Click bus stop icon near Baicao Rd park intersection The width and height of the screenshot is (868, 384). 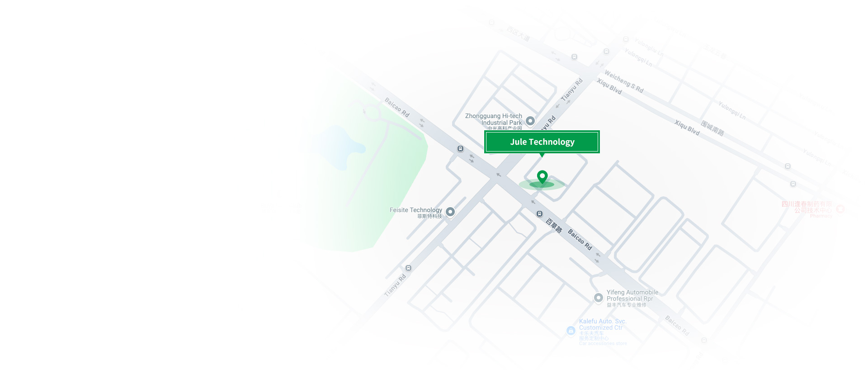click(x=460, y=148)
